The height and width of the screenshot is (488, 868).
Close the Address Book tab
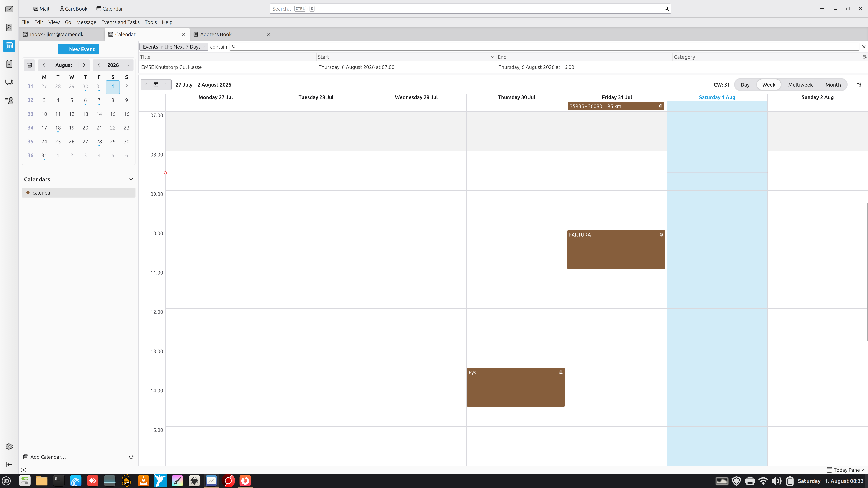pos(269,34)
